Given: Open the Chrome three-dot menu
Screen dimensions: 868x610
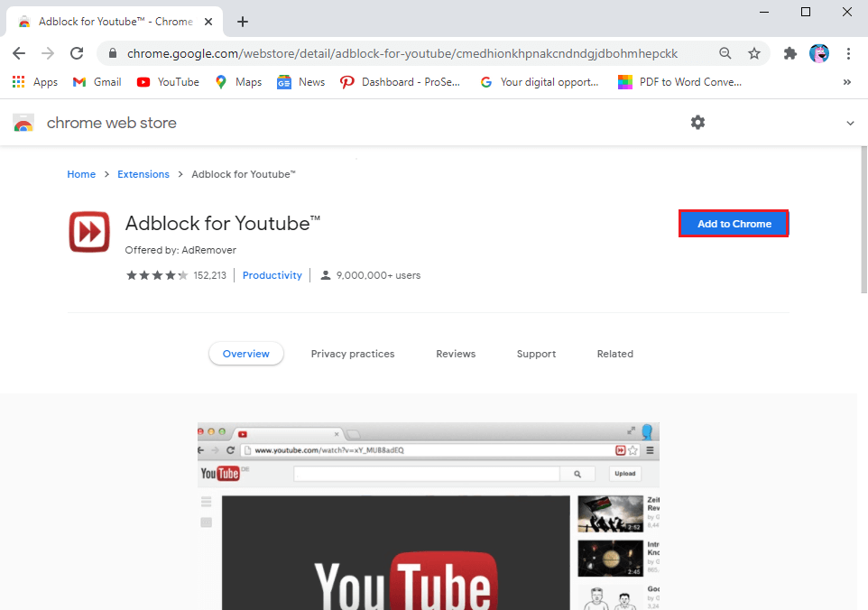Looking at the screenshot, I should 848,53.
